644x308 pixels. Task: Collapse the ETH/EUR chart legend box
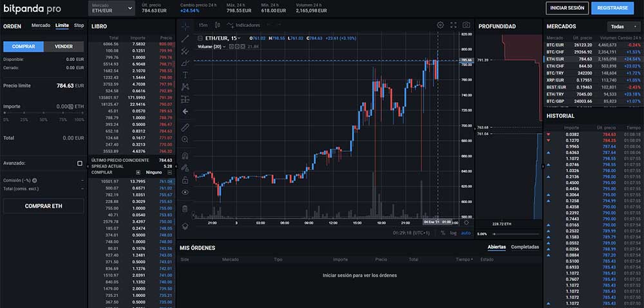pyautogui.click(x=200, y=38)
